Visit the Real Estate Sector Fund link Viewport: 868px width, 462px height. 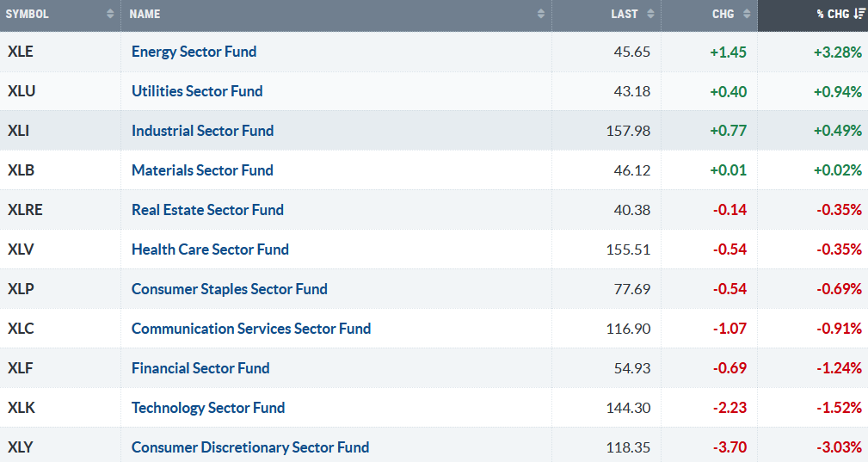(207, 210)
